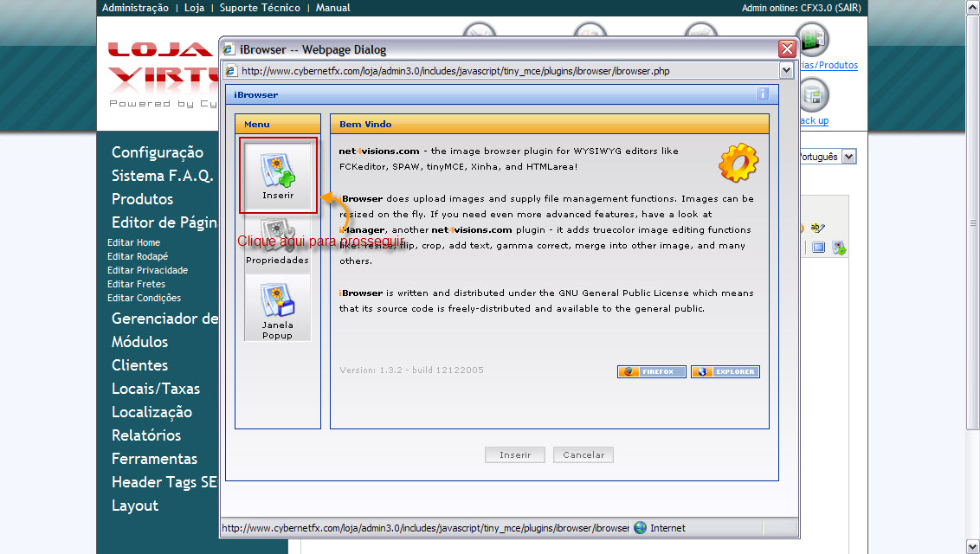This screenshot has width=980, height=554.
Task: Open Administração in top menu
Action: [x=135, y=8]
